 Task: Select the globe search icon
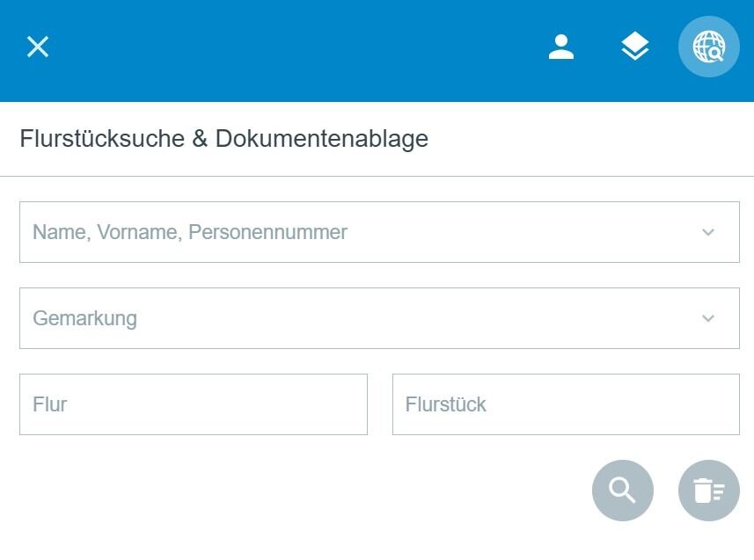[708, 47]
